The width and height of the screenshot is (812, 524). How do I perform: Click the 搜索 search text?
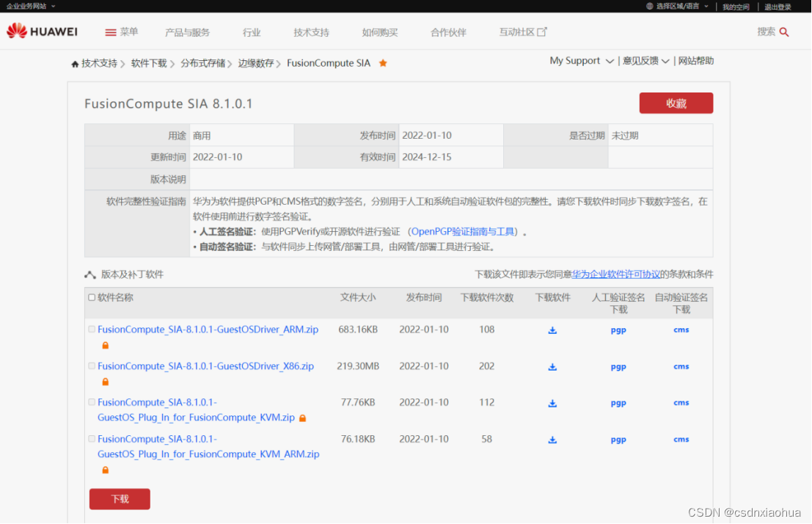pos(766,32)
